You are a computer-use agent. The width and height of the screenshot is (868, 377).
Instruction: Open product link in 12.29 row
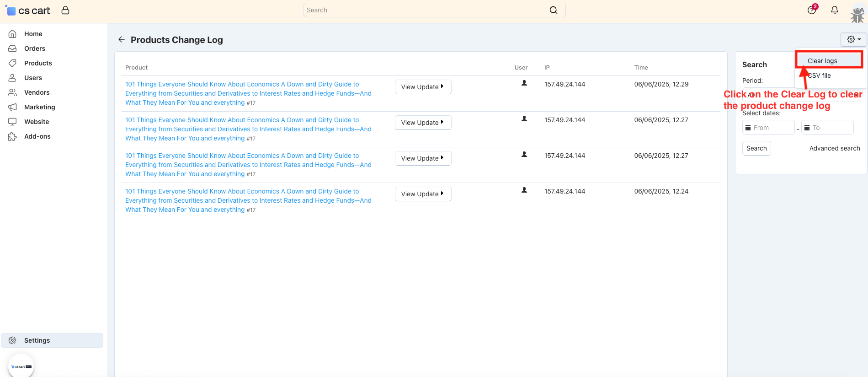click(x=248, y=93)
